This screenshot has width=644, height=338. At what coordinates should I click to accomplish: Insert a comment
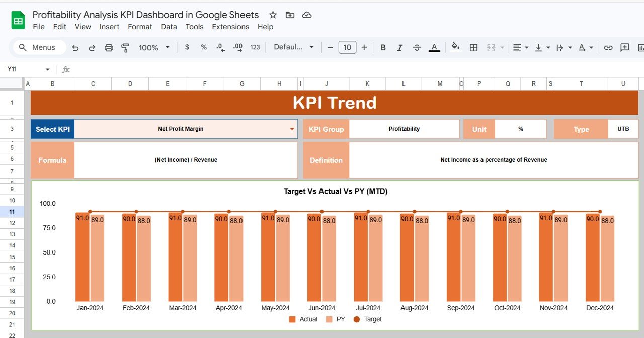click(x=624, y=47)
